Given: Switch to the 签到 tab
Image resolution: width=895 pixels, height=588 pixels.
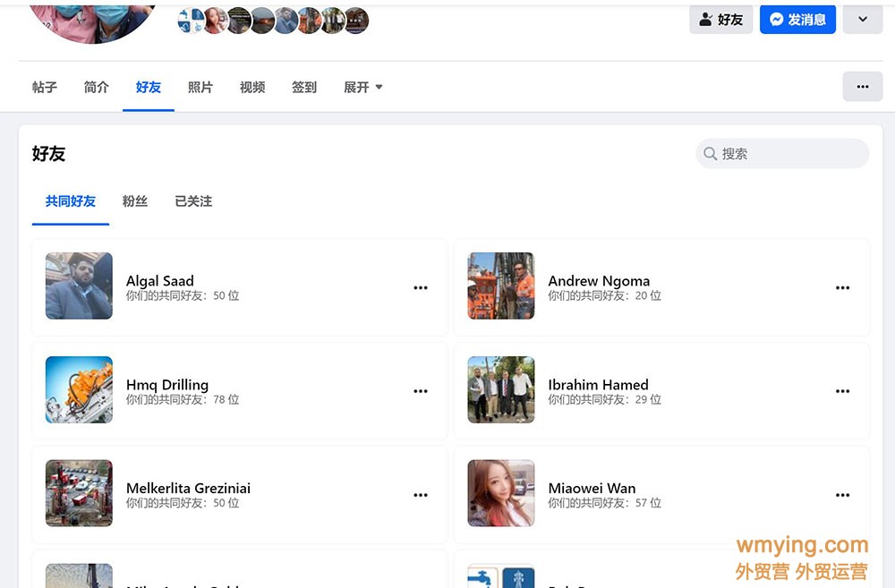Looking at the screenshot, I should 304,88.
